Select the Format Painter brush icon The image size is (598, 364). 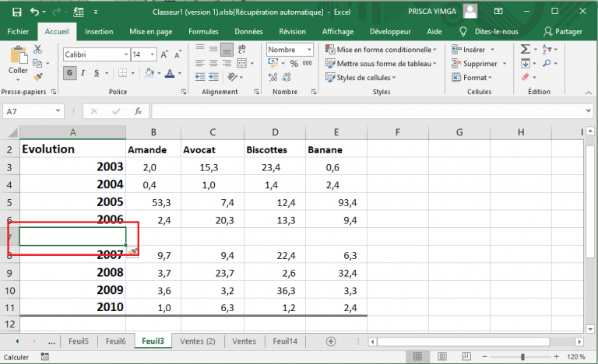click(x=37, y=78)
